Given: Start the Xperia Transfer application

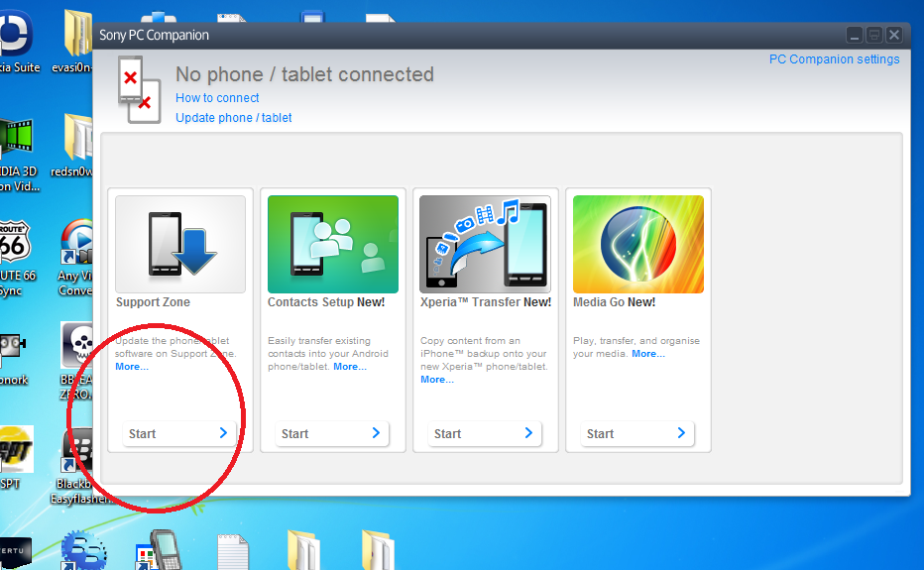Looking at the screenshot, I should pyautogui.click(x=485, y=433).
